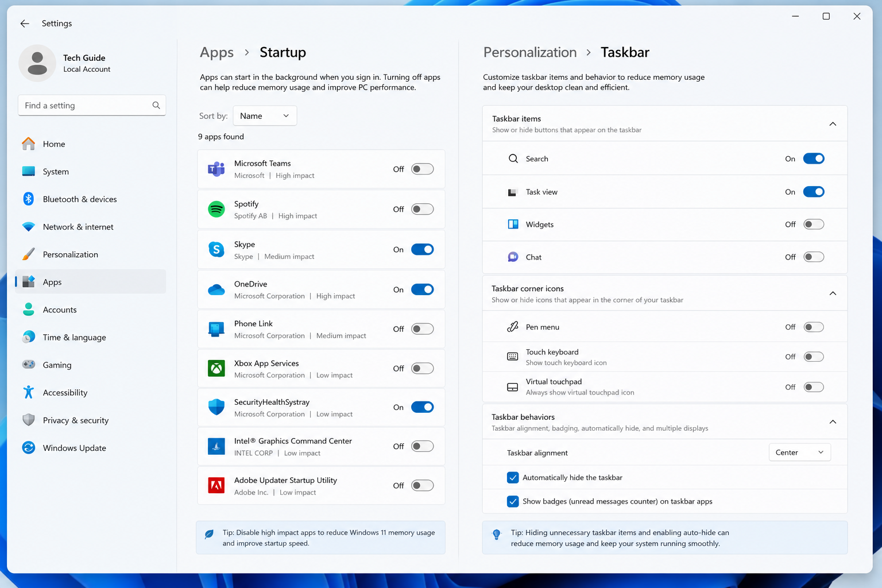Click the Skype app icon

pyautogui.click(x=216, y=249)
